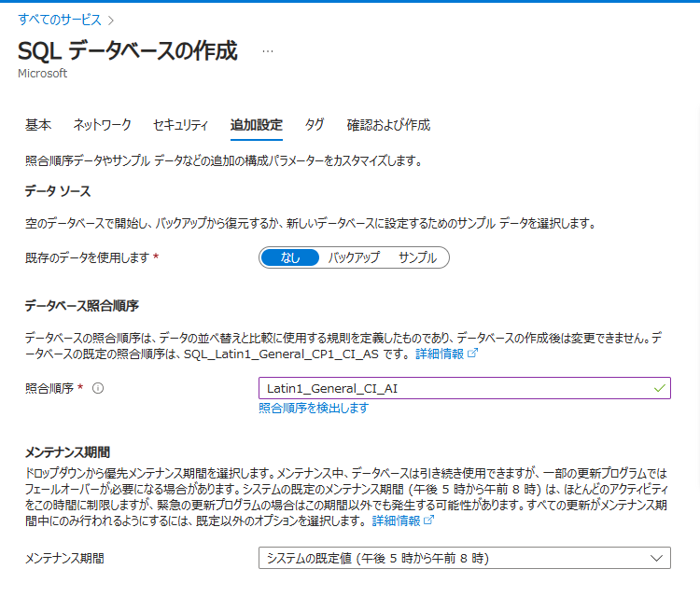
Task: Switch to the ネットワーク tab
Action: (x=103, y=125)
